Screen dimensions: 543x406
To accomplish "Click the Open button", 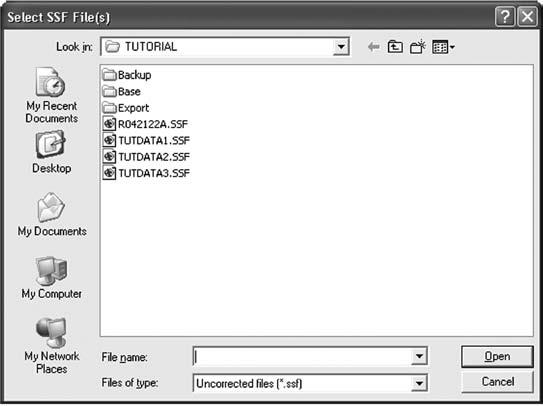I will coord(497,356).
